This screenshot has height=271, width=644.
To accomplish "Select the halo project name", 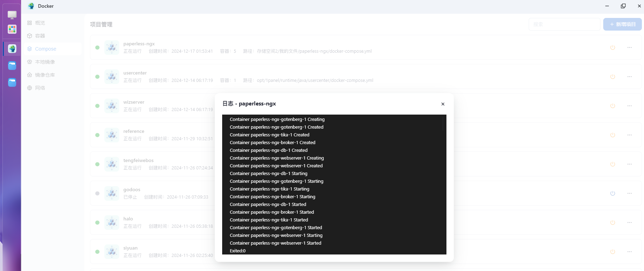I will (128, 219).
